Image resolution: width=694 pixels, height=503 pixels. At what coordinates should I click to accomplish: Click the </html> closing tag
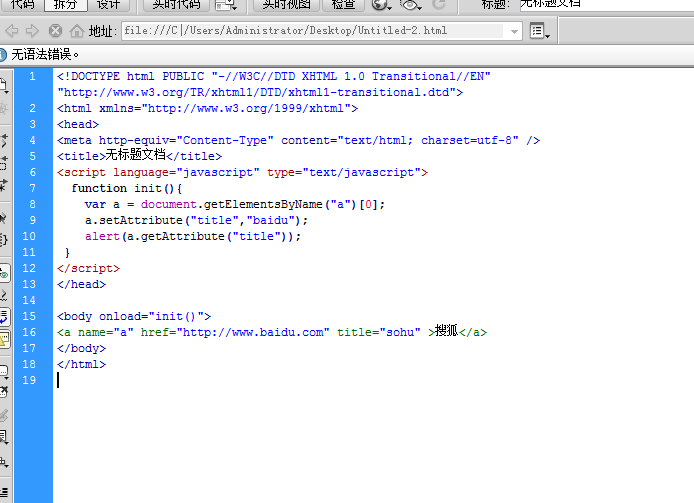[x=81, y=364]
